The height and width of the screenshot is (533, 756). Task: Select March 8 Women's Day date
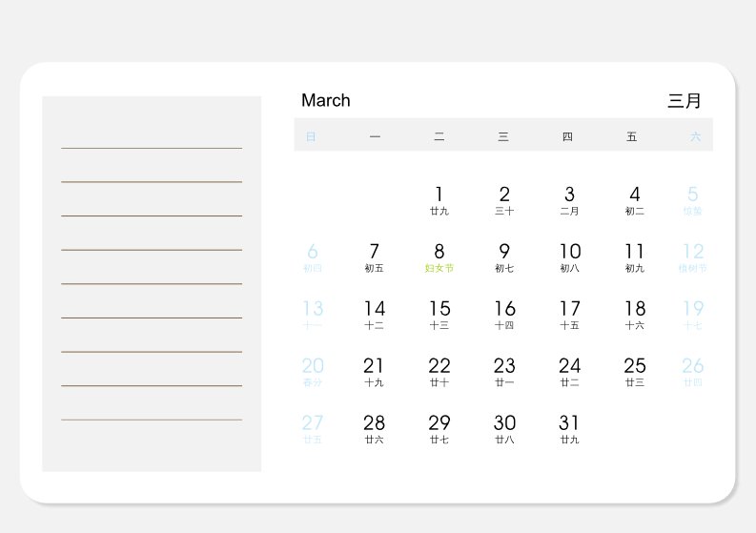pyautogui.click(x=439, y=257)
